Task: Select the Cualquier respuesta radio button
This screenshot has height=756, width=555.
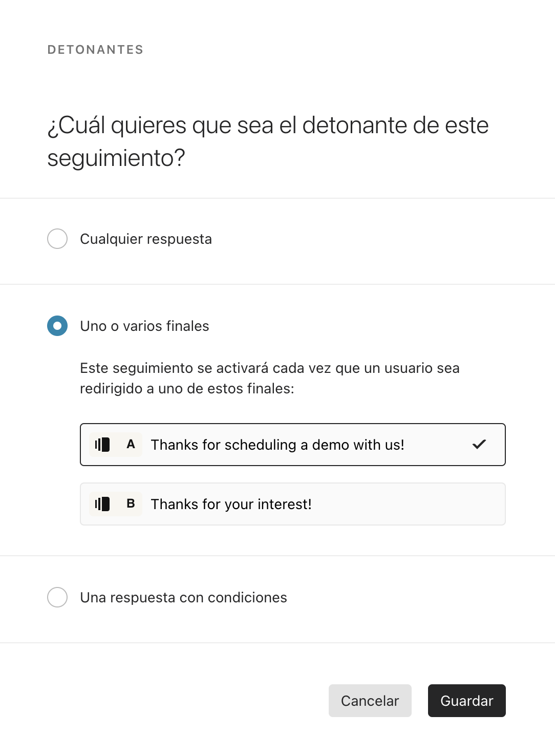Action: (x=57, y=239)
